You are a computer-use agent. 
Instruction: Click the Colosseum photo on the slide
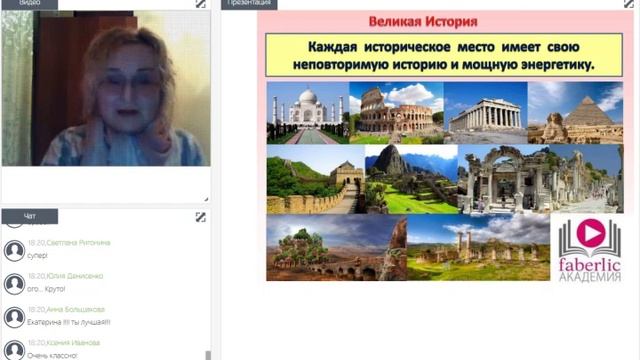[396, 113]
